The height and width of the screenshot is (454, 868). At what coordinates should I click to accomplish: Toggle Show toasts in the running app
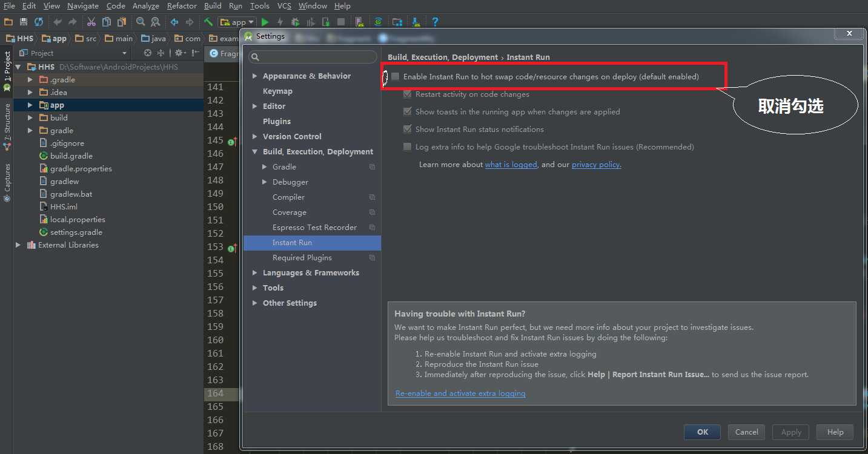tap(408, 112)
